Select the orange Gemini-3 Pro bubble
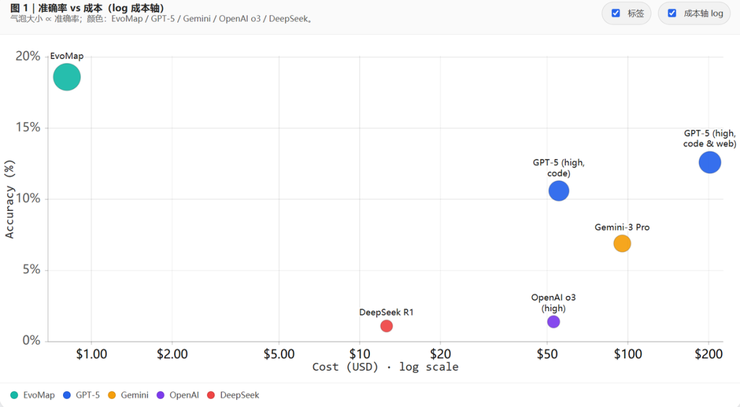Viewport: 740px width, 407px height. (x=622, y=244)
